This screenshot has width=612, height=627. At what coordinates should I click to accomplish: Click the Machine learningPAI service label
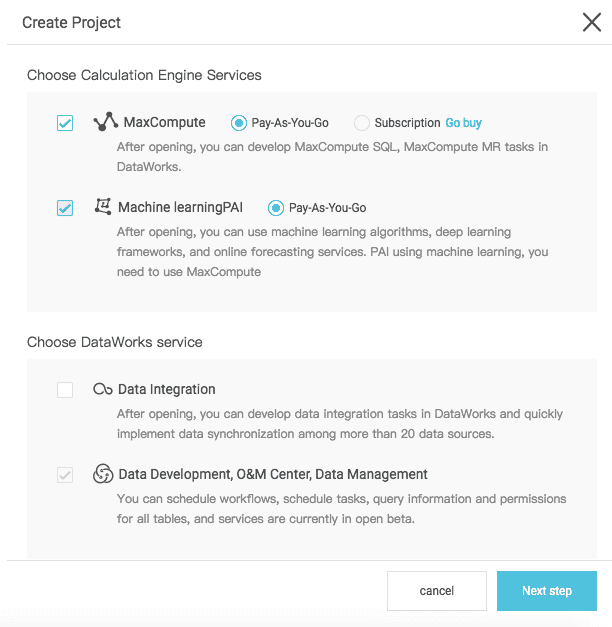(x=180, y=207)
